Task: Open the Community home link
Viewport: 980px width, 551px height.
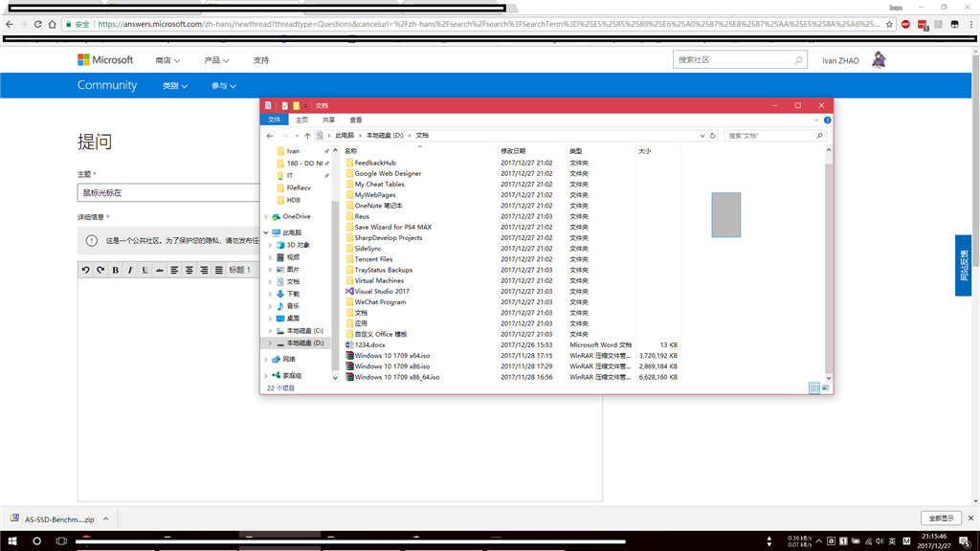Action: click(x=107, y=85)
